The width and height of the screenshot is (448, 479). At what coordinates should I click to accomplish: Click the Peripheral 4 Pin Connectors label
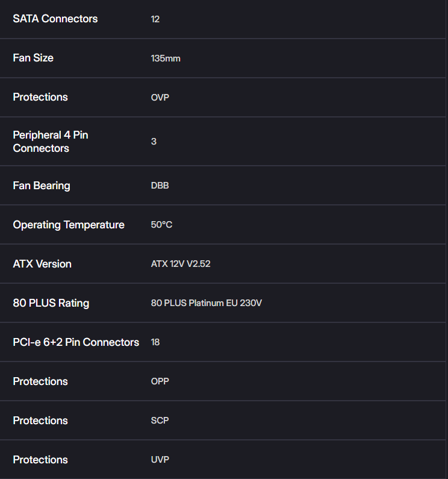(x=51, y=142)
